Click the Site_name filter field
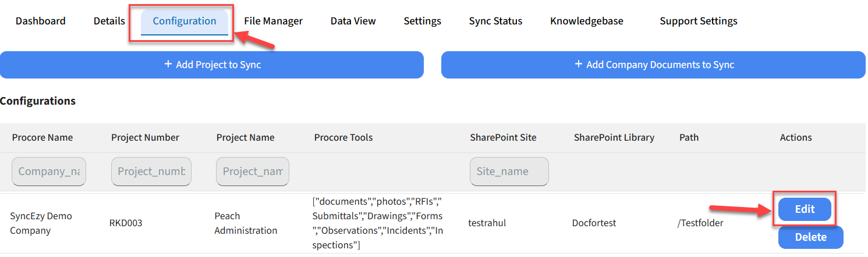This screenshot has width=868, height=257. click(x=509, y=172)
